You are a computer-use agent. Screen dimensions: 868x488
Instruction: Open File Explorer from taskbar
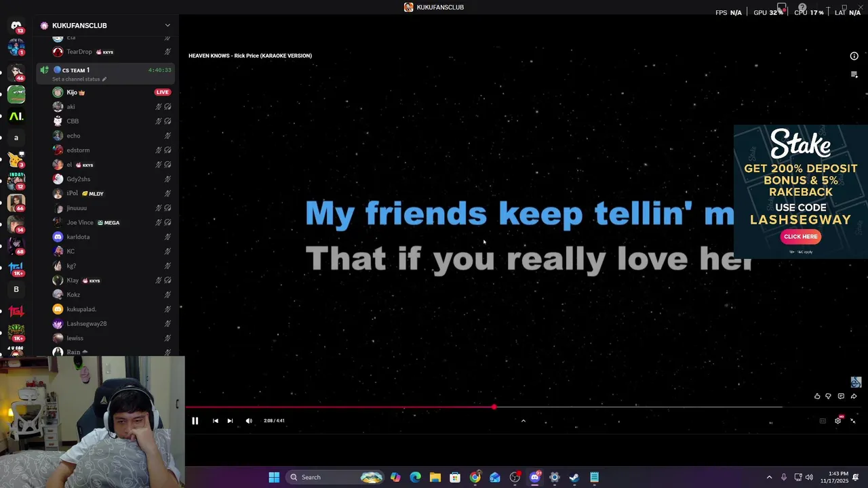[435, 477]
